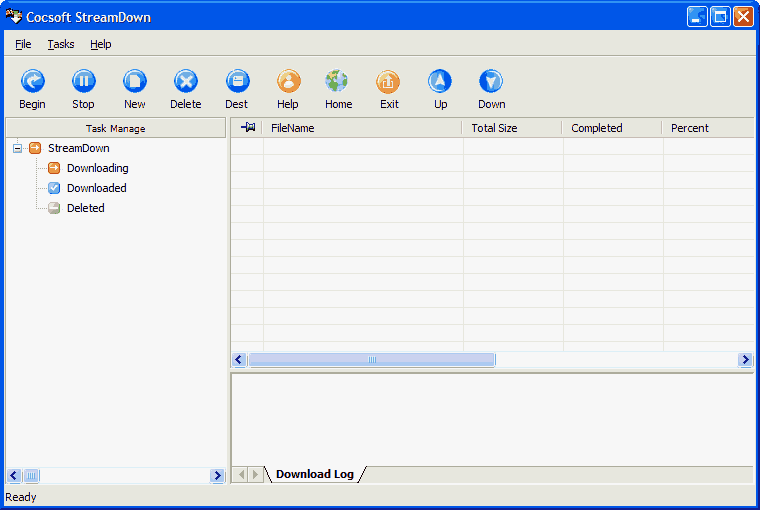Move the task Up with the arrow icon
The width and height of the screenshot is (760, 510).
[440, 81]
